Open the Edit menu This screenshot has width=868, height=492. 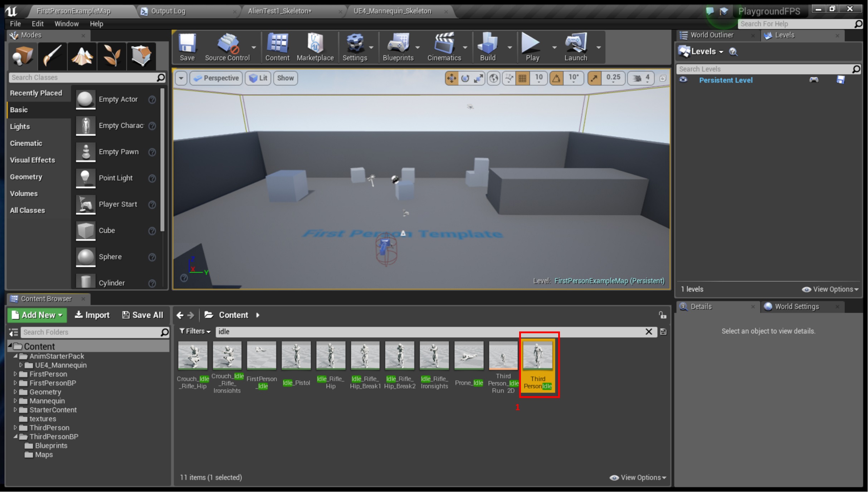click(37, 24)
